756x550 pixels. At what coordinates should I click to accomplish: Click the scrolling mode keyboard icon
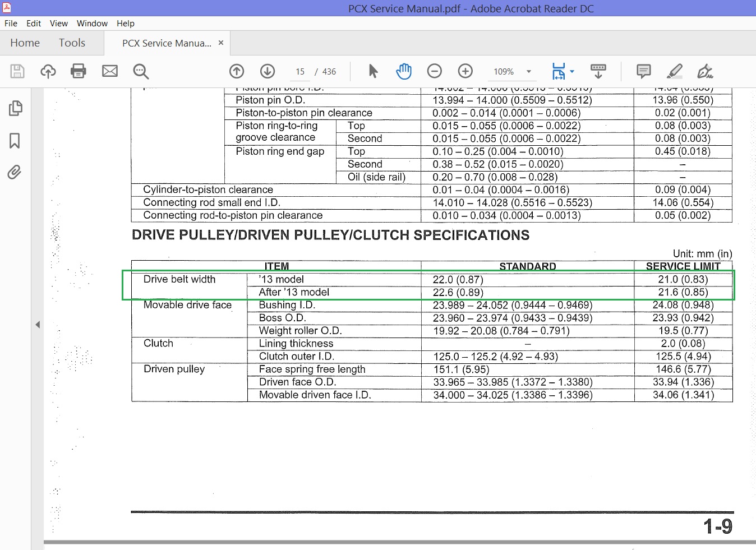pyautogui.click(x=598, y=71)
